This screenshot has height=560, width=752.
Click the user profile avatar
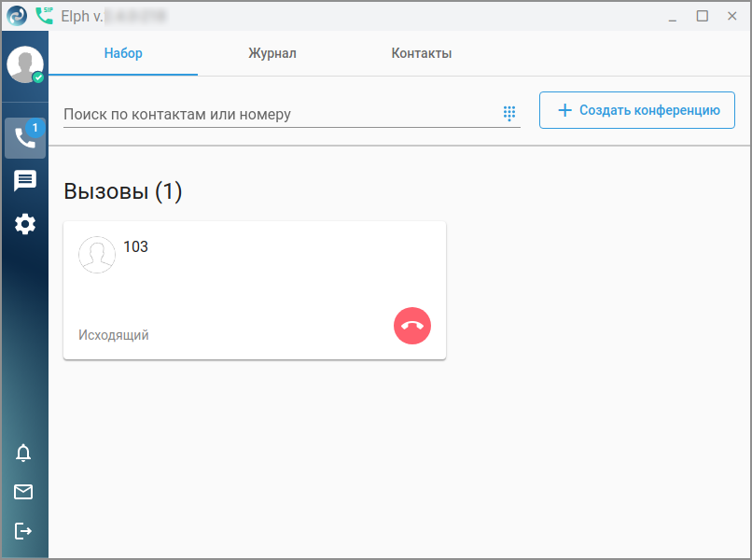[24, 63]
